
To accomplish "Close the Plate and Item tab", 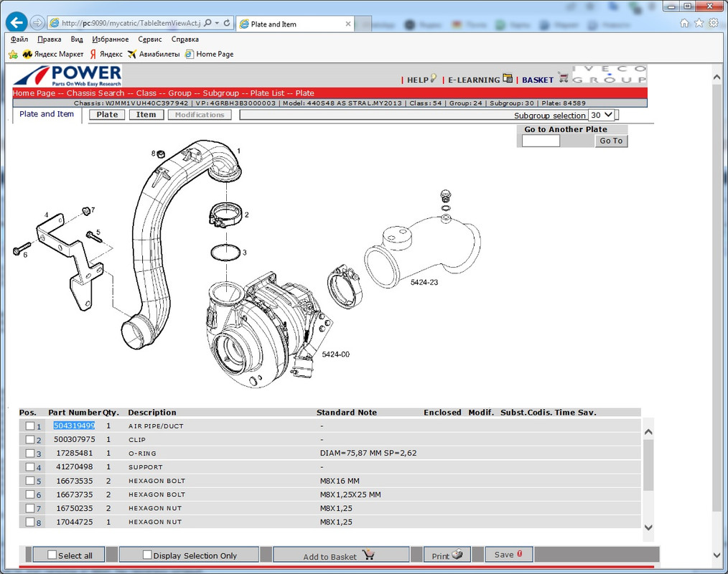I will (x=347, y=24).
